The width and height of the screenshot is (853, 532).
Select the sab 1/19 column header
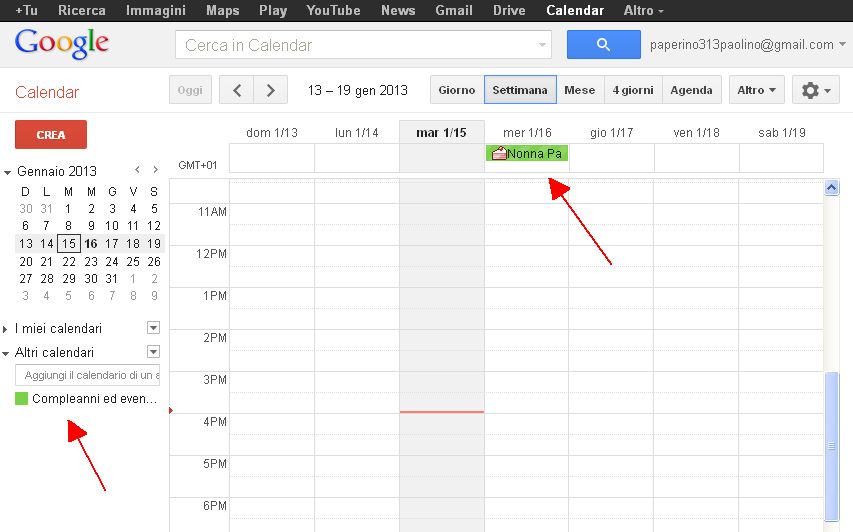click(x=782, y=133)
